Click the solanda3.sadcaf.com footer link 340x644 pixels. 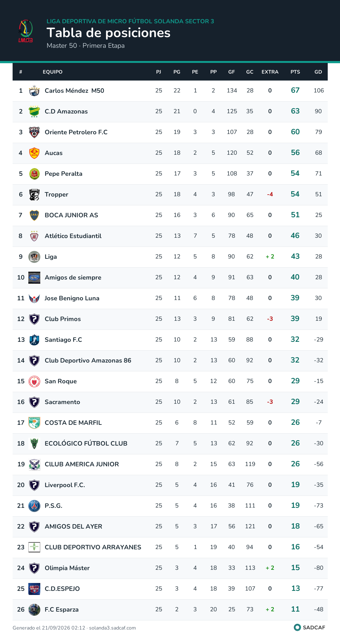click(x=112, y=628)
